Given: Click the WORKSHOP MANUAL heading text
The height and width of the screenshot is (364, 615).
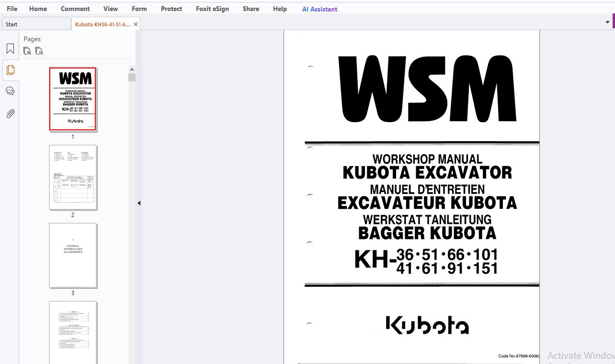Looking at the screenshot, I should coord(427,159).
